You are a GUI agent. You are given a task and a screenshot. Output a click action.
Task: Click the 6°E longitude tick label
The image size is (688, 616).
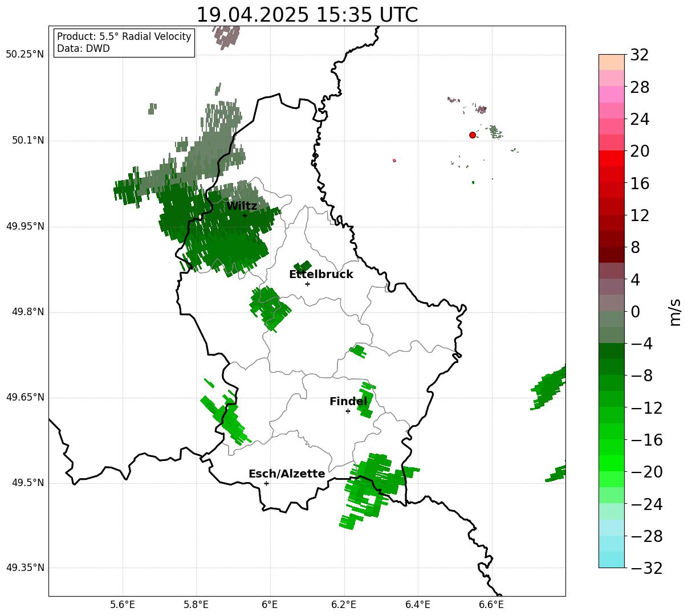[x=270, y=605]
